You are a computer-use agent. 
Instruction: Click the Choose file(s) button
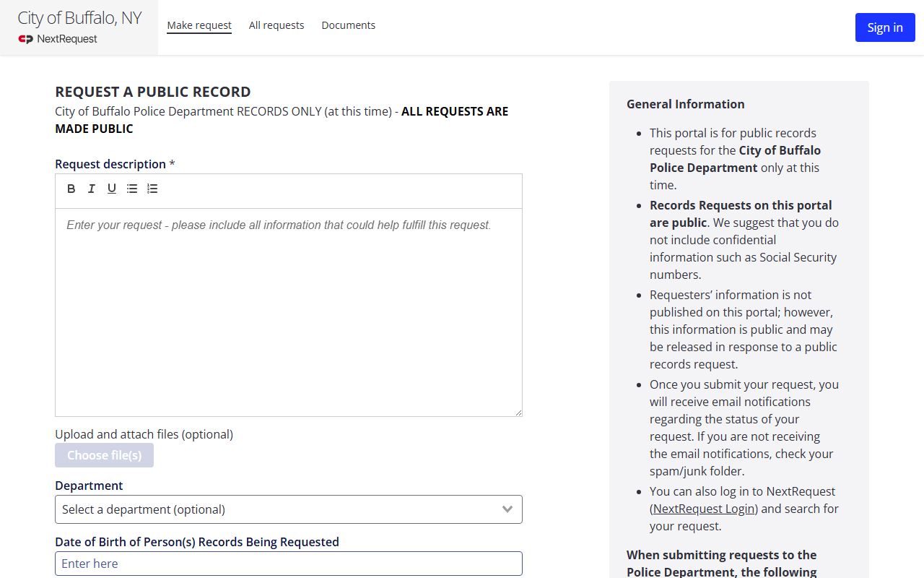click(x=104, y=455)
